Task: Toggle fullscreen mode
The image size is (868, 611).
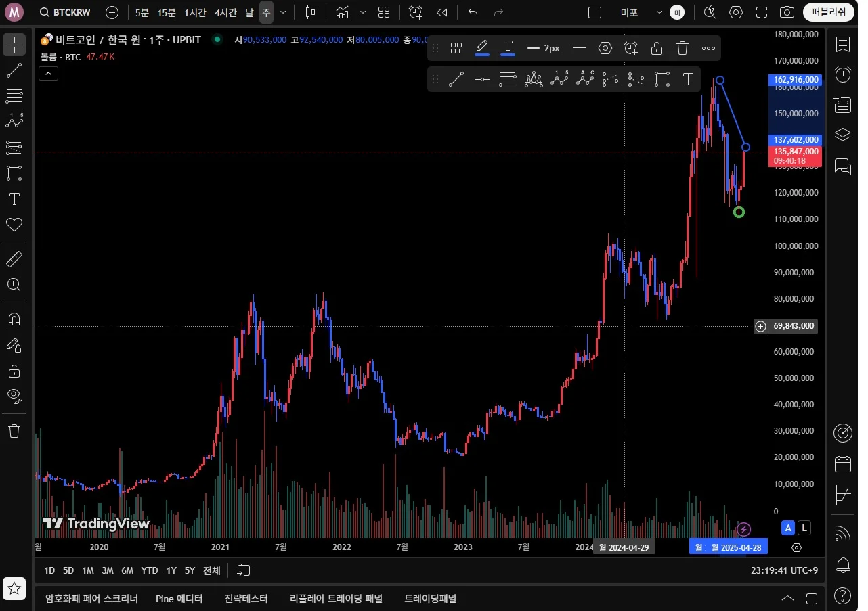Action: tap(762, 12)
